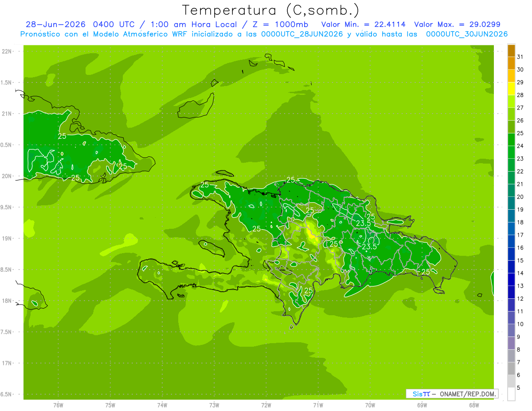Click the legend value 31

pos(520,57)
